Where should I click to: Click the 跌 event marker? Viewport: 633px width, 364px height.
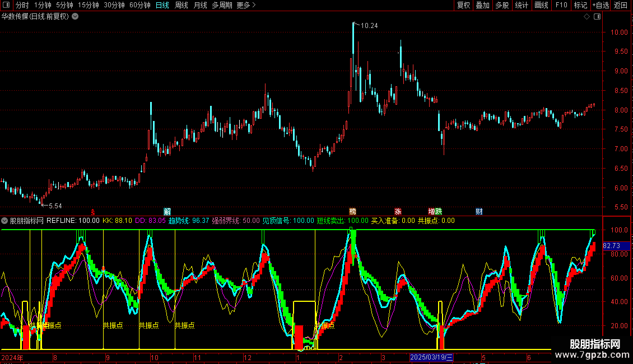tap(439, 212)
